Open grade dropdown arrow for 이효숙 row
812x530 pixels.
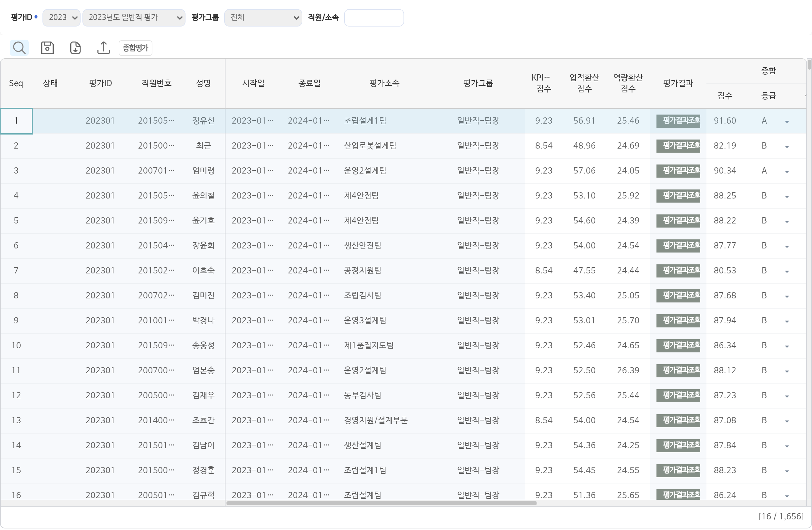(x=787, y=272)
